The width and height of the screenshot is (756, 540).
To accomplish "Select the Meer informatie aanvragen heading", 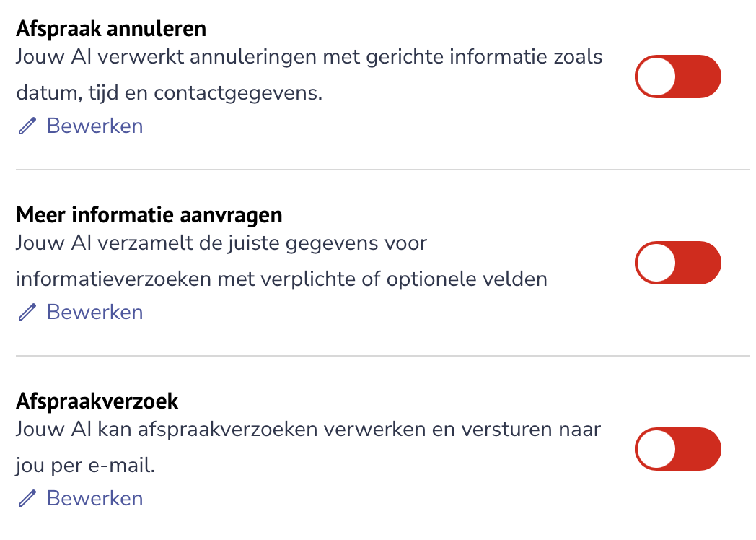I will [149, 215].
